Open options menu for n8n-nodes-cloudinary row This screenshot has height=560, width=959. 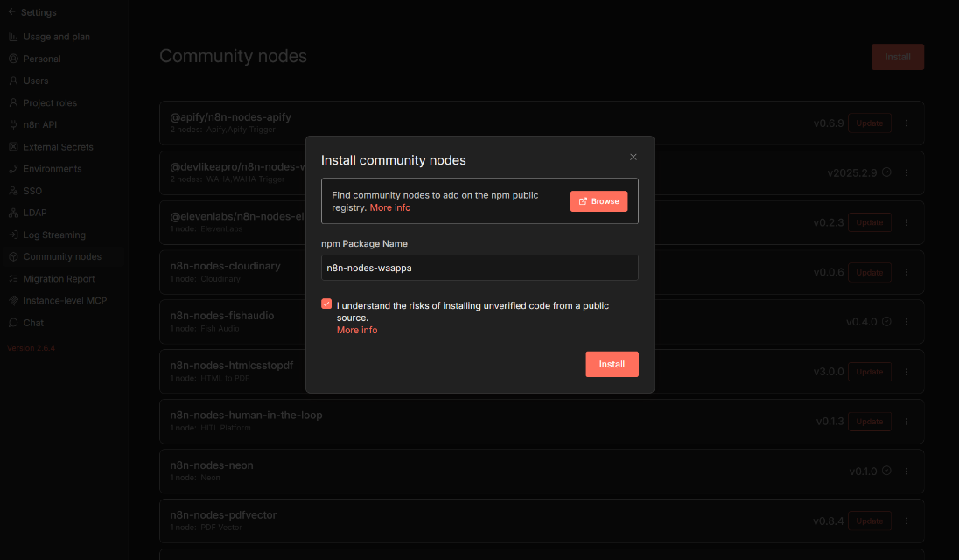(x=906, y=272)
